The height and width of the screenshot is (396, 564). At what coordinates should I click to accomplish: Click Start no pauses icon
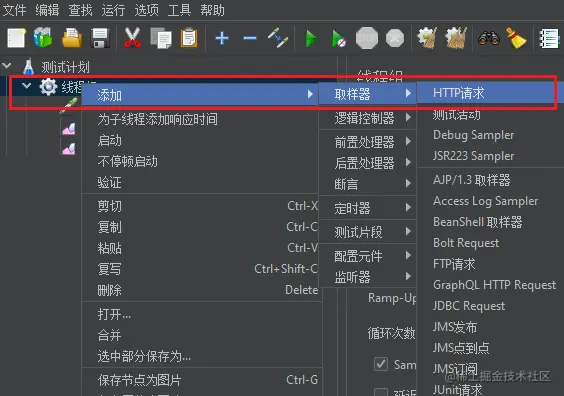338,38
